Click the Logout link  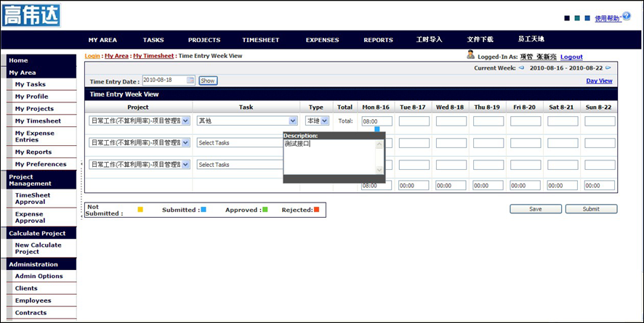[571, 57]
